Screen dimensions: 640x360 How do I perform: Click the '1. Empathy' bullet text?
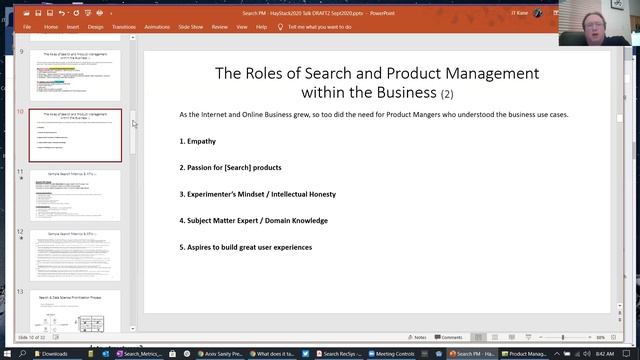pyautogui.click(x=198, y=141)
